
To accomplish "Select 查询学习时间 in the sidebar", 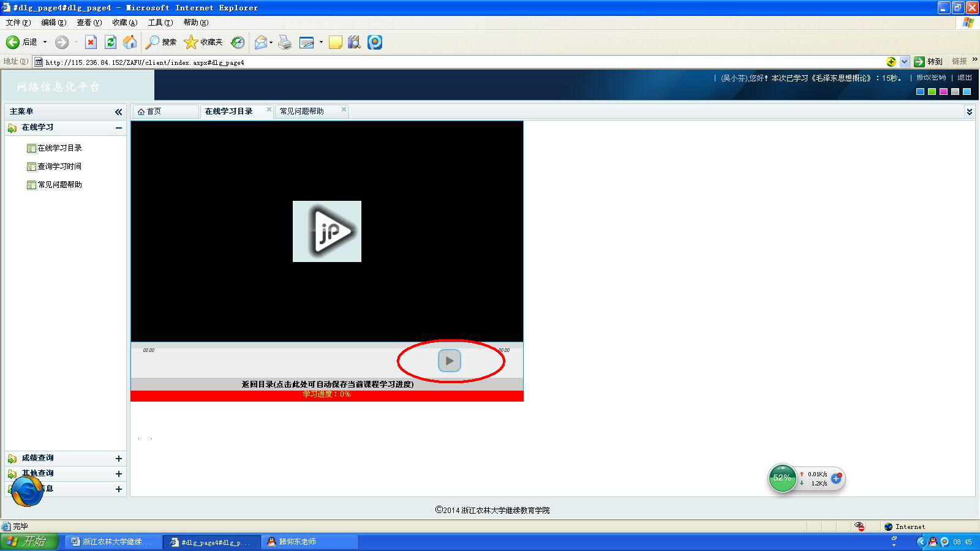I will click(59, 167).
